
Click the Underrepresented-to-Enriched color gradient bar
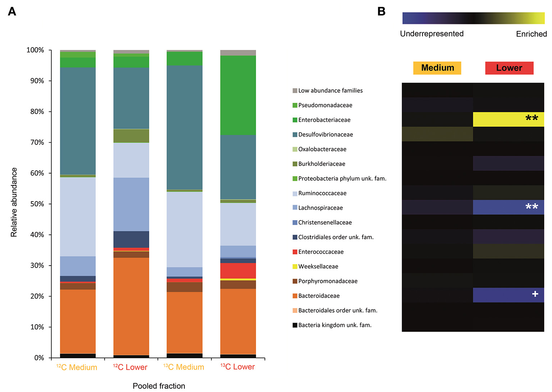click(x=473, y=18)
